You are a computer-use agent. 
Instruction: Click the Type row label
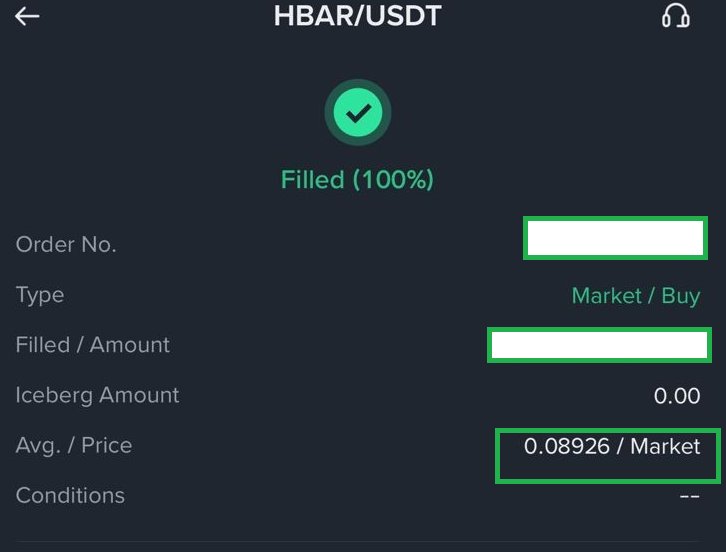pos(40,295)
